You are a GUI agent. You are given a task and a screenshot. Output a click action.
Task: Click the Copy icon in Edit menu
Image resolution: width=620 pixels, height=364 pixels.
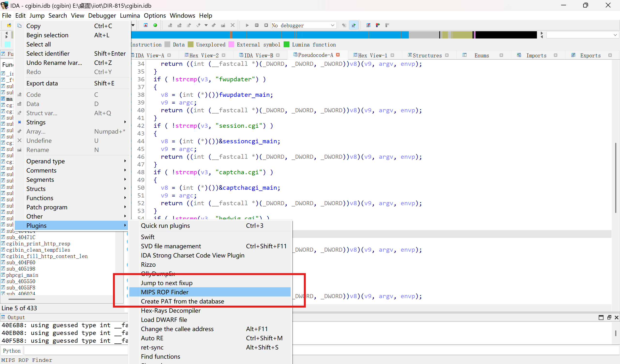pos(20,26)
